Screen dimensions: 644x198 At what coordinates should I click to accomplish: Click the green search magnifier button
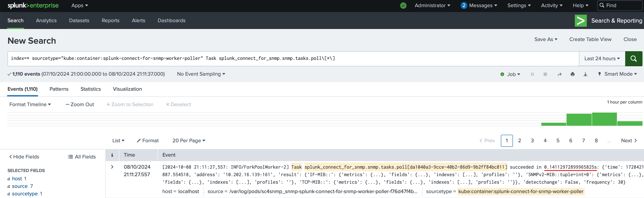pos(633,59)
